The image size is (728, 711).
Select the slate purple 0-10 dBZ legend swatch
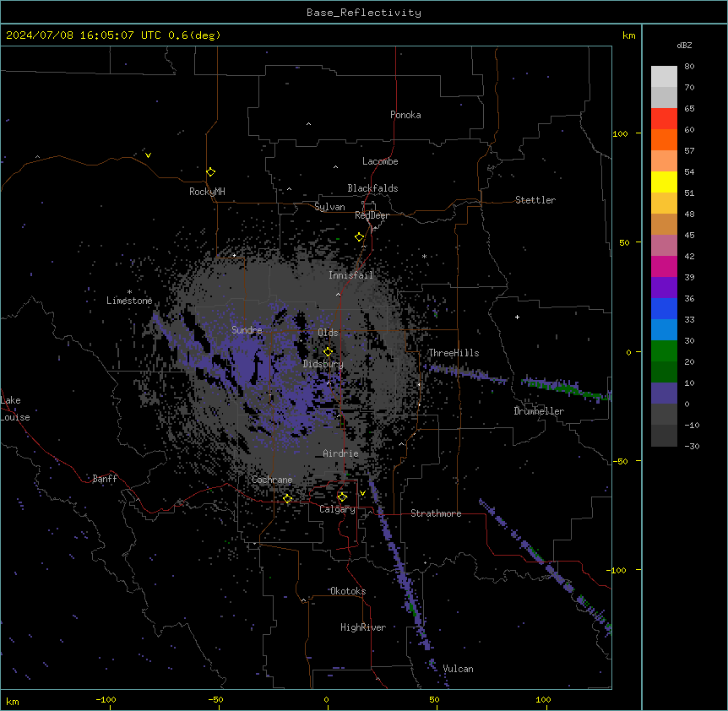tap(664, 393)
